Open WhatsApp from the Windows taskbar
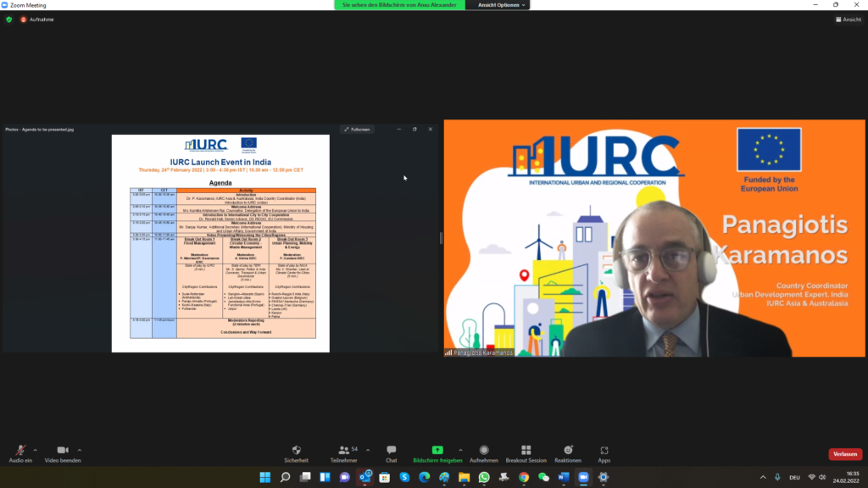Viewport: 868px width, 488px height. [x=484, y=477]
